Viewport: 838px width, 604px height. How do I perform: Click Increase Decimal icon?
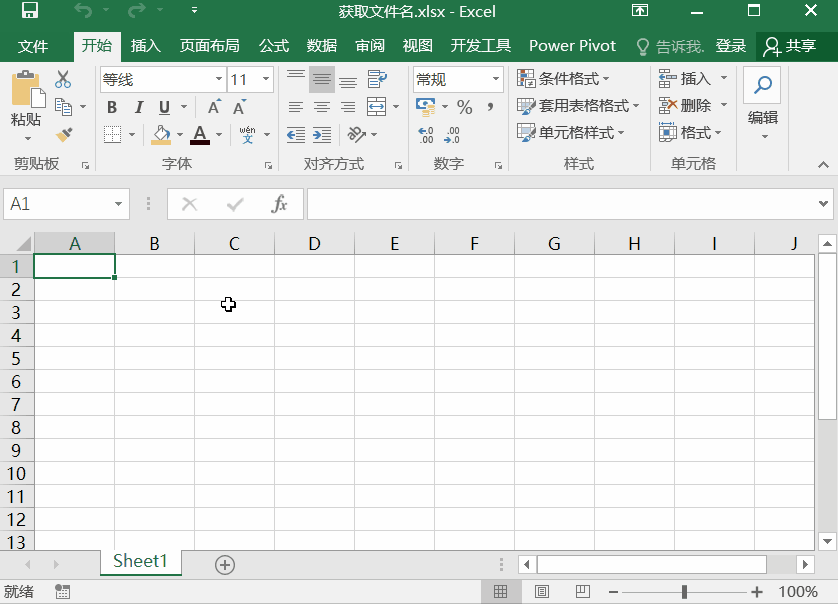(x=425, y=135)
